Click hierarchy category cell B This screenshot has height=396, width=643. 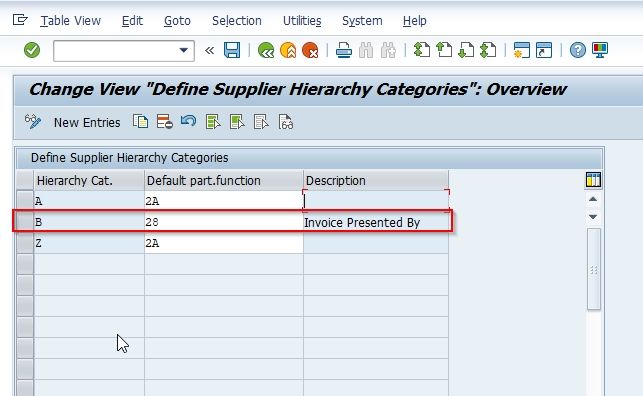pos(89,222)
